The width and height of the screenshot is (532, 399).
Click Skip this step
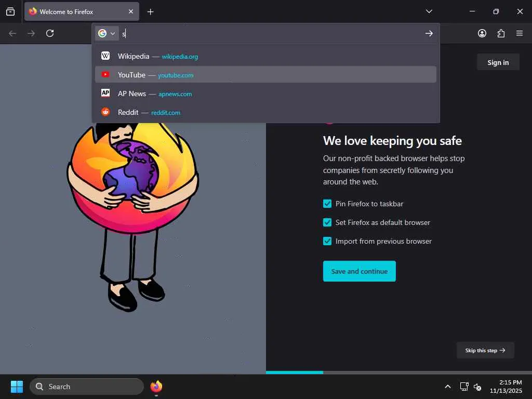point(485,350)
